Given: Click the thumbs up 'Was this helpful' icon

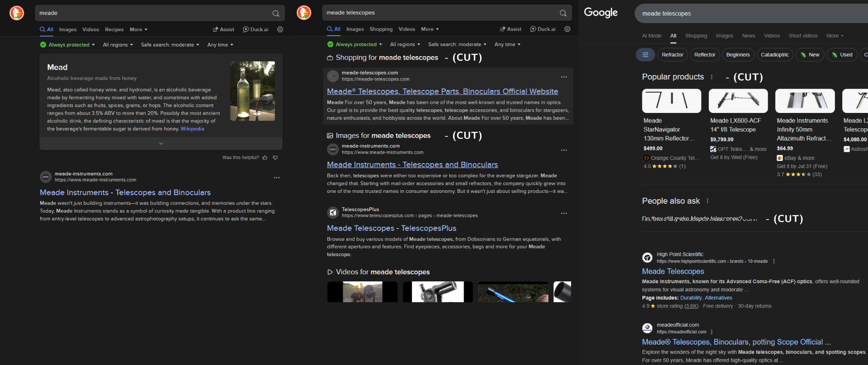Looking at the screenshot, I should tap(265, 158).
